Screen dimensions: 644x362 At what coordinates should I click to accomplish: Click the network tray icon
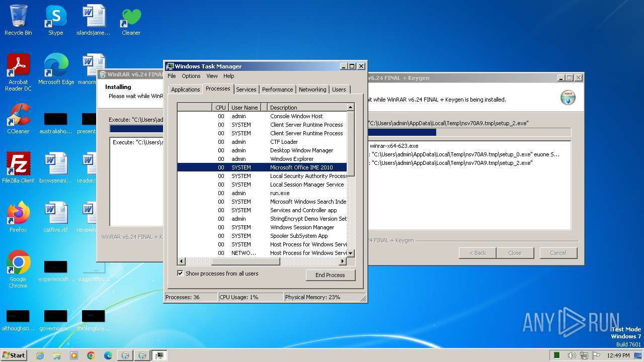pos(585,355)
